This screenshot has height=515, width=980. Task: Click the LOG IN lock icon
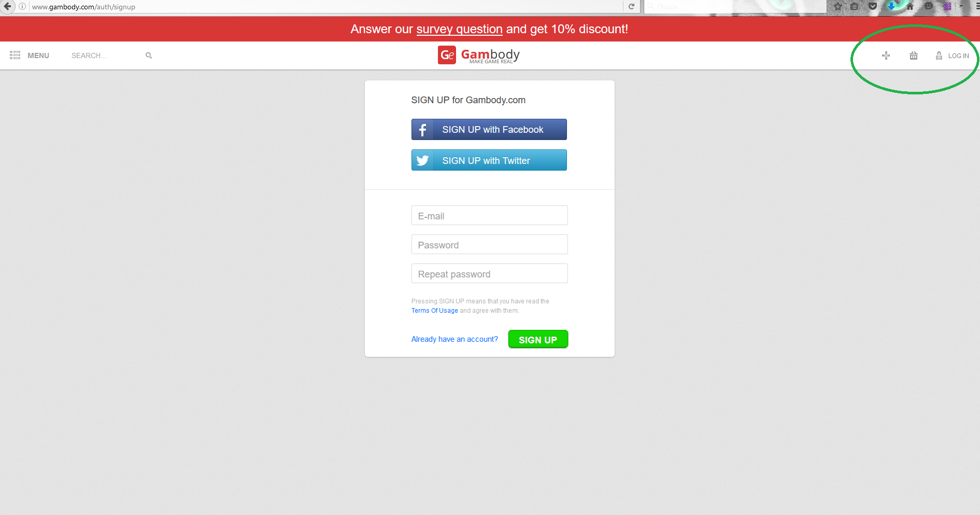pos(939,55)
